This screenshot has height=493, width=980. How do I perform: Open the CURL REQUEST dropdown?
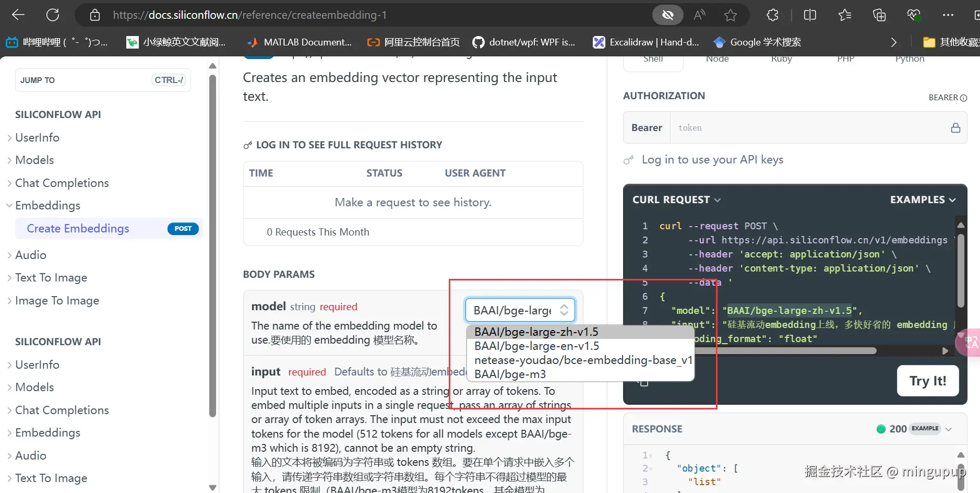[x=677, y=200]
